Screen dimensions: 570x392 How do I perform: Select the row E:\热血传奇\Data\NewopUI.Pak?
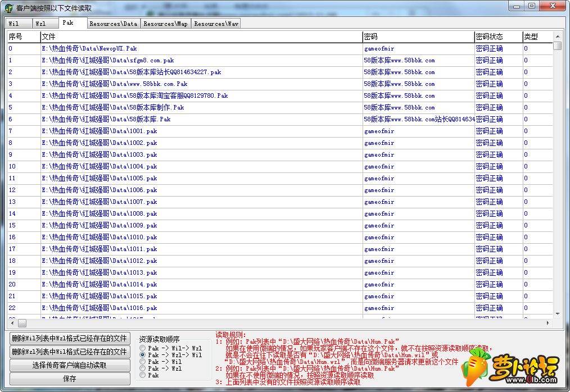click(x=280, y=48)
